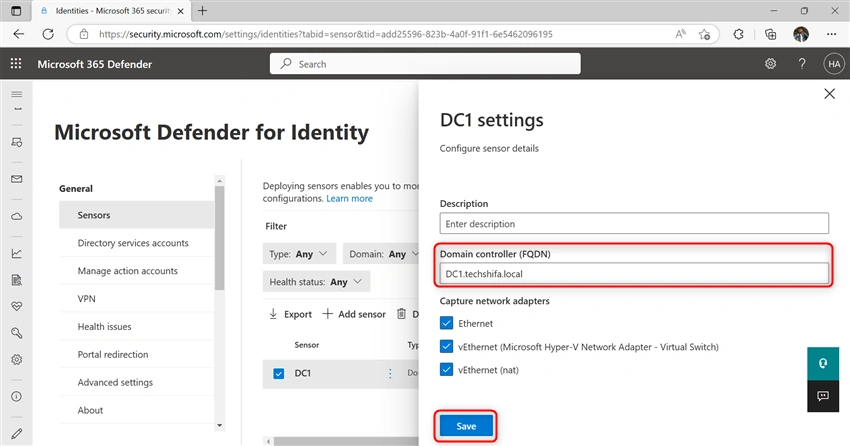Click Microsoft 365 Defender header title
The width and height of the screenshot is (850, 446).
(x=94, y=64)
